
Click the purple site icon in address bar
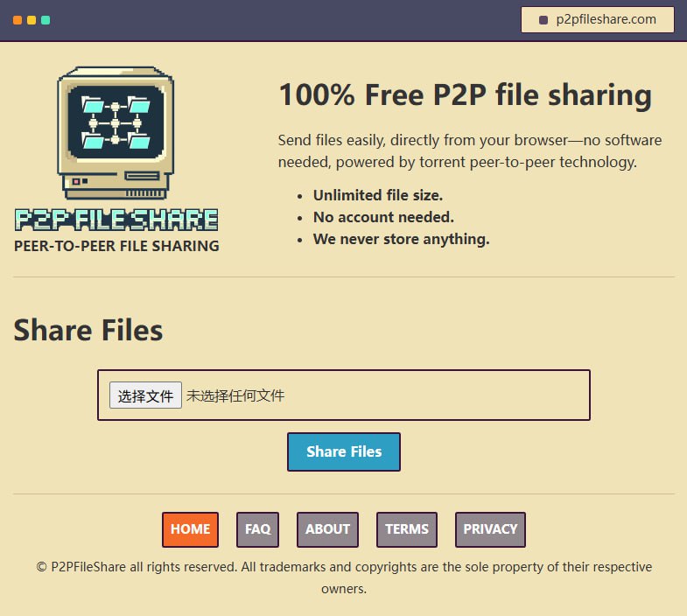pyautogui.click(x=543, y=20)
